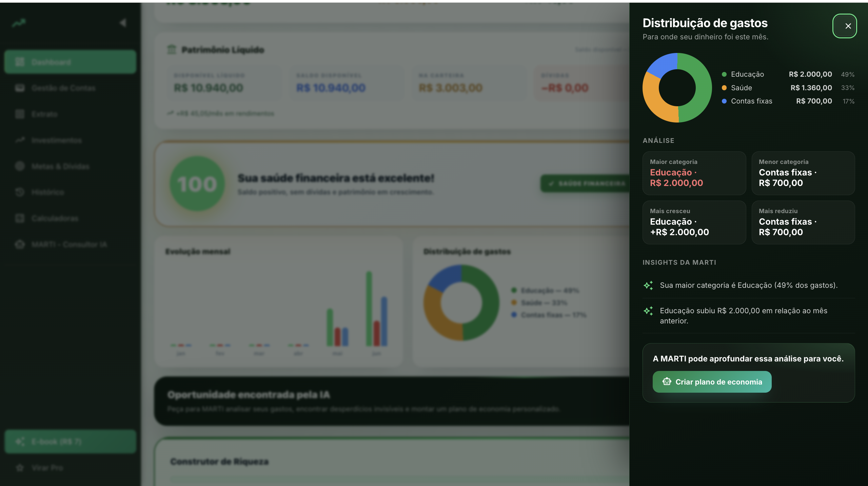The image size is (868, 486).
Task: Click the sparkle icon on E-book button
Action: click(x=20, y=442)
